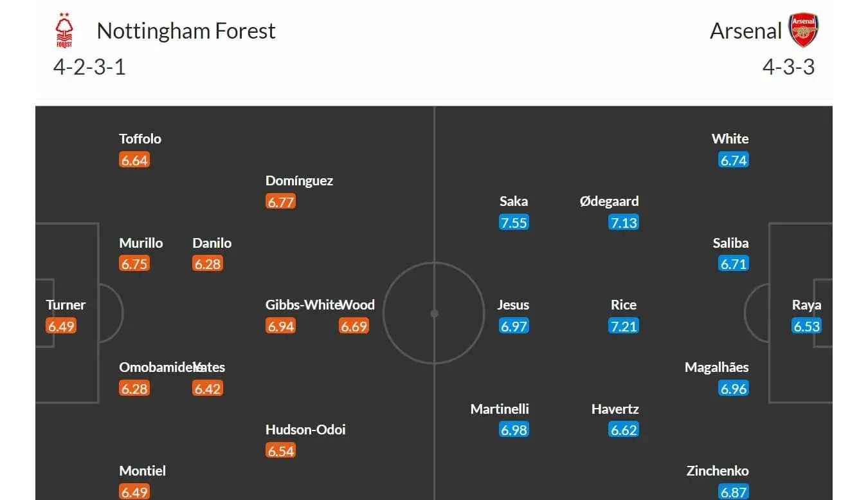Select Havertz player name

click(x=615, y=409)
